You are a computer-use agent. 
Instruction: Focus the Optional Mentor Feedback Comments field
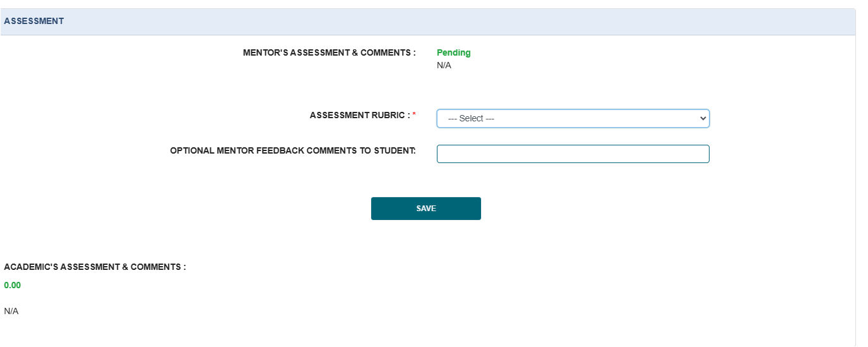click(573, 154)
